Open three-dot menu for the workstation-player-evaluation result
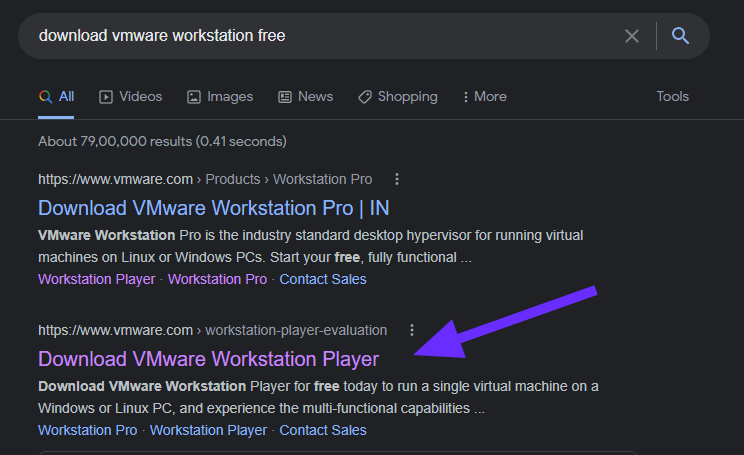Viewport: 744px width, 455px height. point(412,330)
